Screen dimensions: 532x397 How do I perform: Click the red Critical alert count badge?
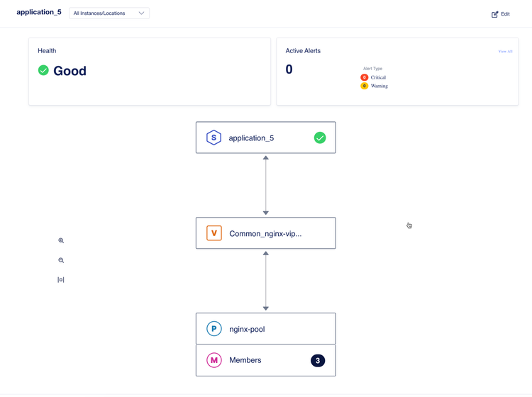click(365, 77)
